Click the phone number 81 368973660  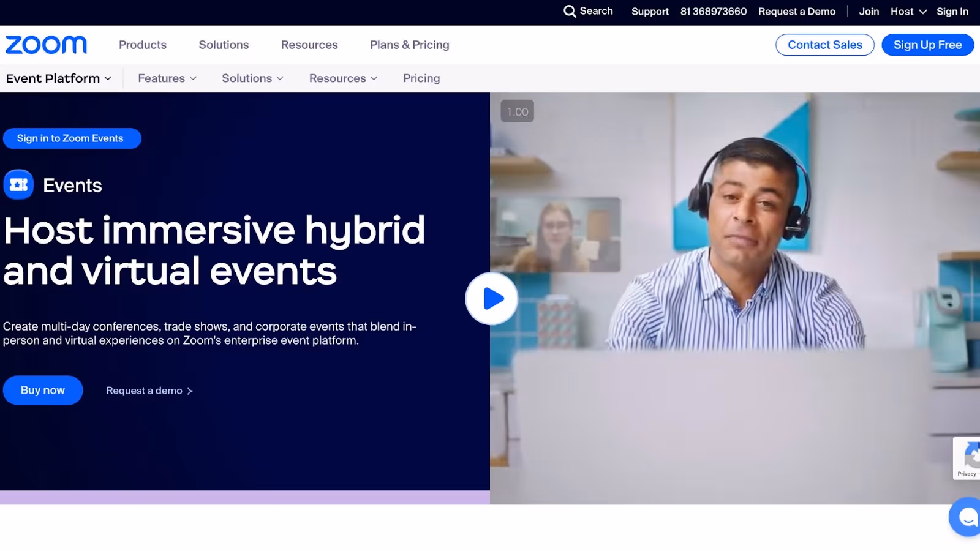tap(714, 12)
